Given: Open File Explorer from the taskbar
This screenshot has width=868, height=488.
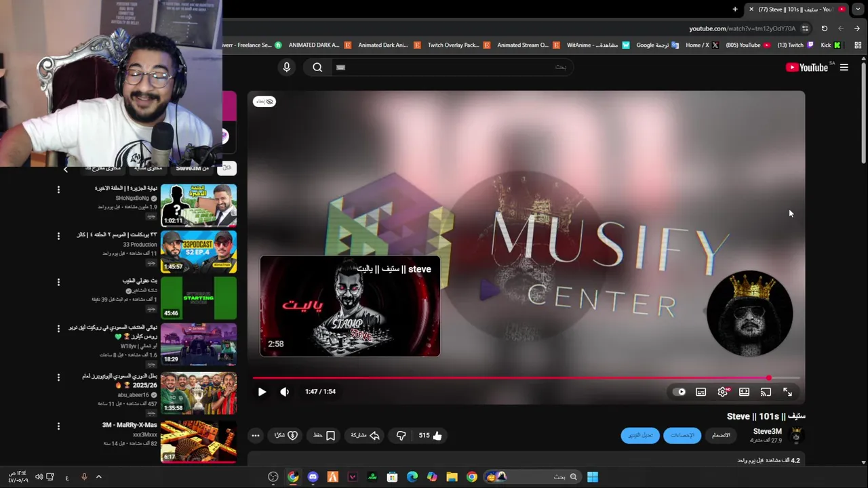Looking at the screenshot, I should (x=452, y=476).
